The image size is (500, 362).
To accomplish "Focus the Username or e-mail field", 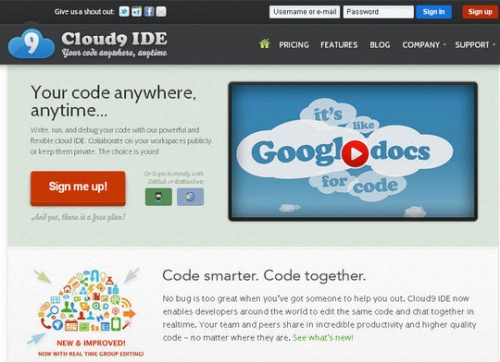I will pos(305,12).
